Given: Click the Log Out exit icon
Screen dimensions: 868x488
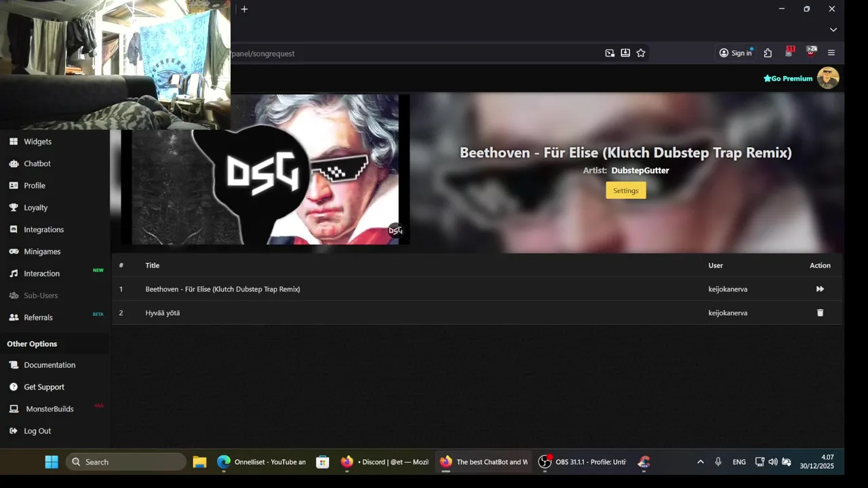Looking at the screenshot, I should pos(14,431).
